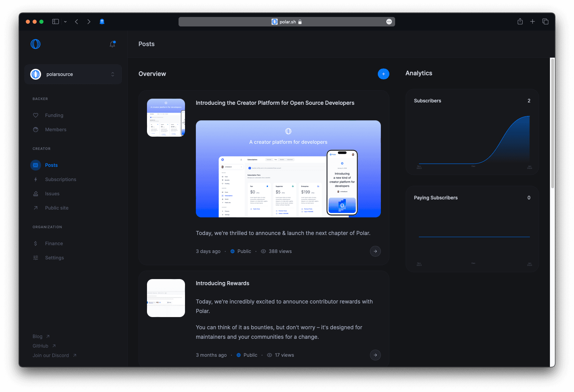This screenshot has height=392, width=574.
Task: Select Posts in the Creator menu
Action: pyautogui.click(x=51, y=165)
